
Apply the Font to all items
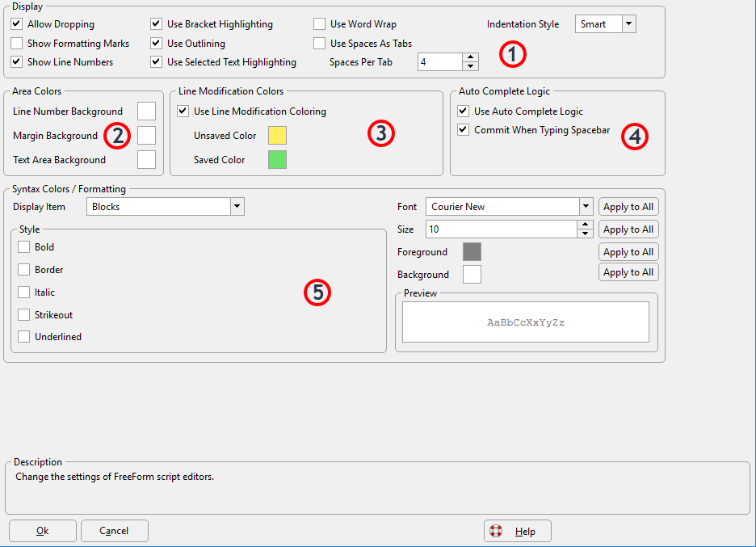628,207
